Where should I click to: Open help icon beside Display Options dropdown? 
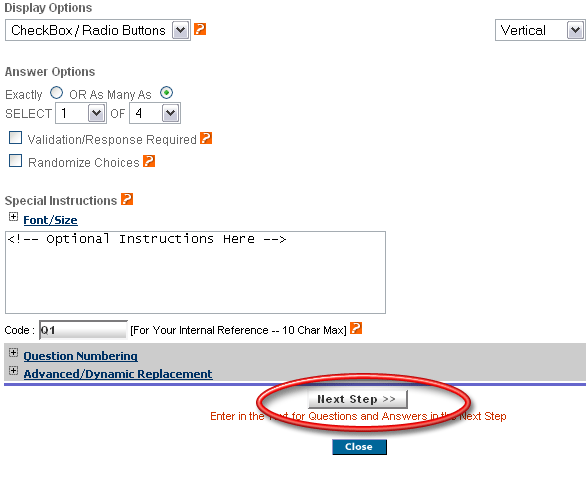200,29
